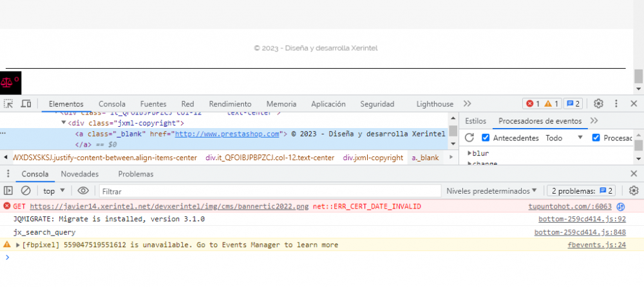Click the page vertical scrollbar down arrow

[638, 89]
